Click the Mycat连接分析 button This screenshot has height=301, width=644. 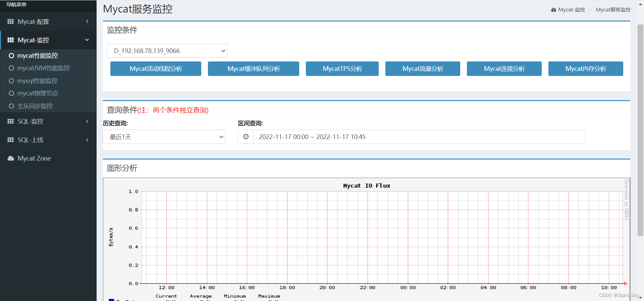pyautogui.click(x=504, y=69)
